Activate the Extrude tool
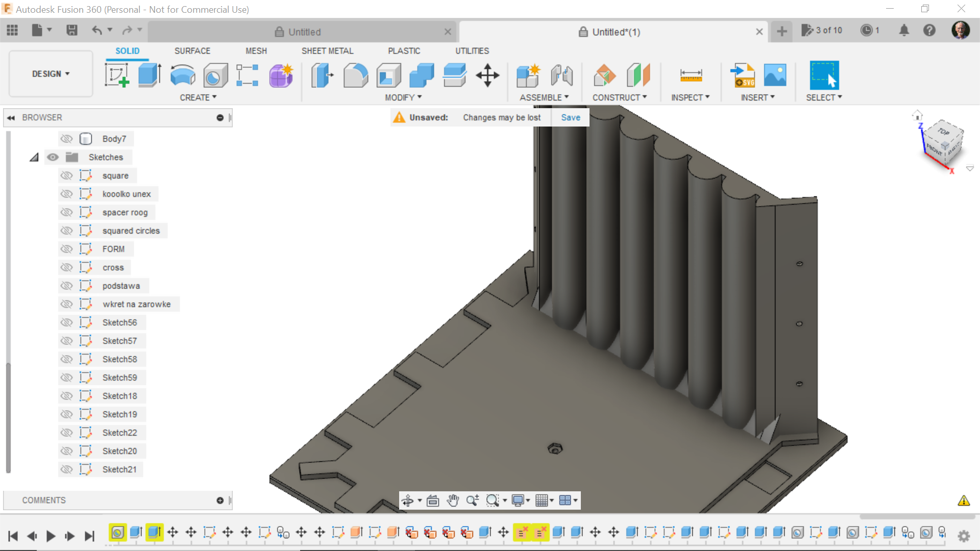The height and width of the screenshot is (551, 980). click(149, 75)
